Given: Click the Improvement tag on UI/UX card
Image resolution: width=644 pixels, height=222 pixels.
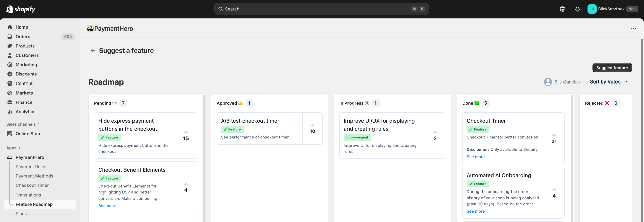Looking at the screenshot, I should pyautogui.click(x=357, y=137).
